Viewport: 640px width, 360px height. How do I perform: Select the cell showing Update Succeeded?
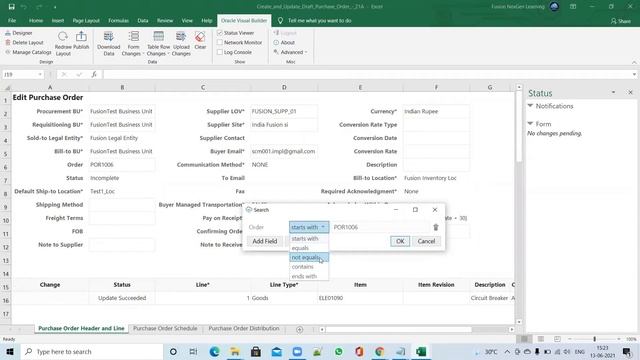pyautogui.click(x=122, y=298)
